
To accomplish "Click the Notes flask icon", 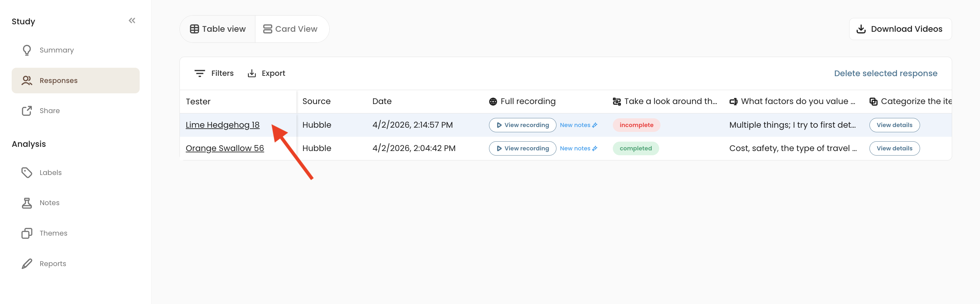I will [27, 203].
